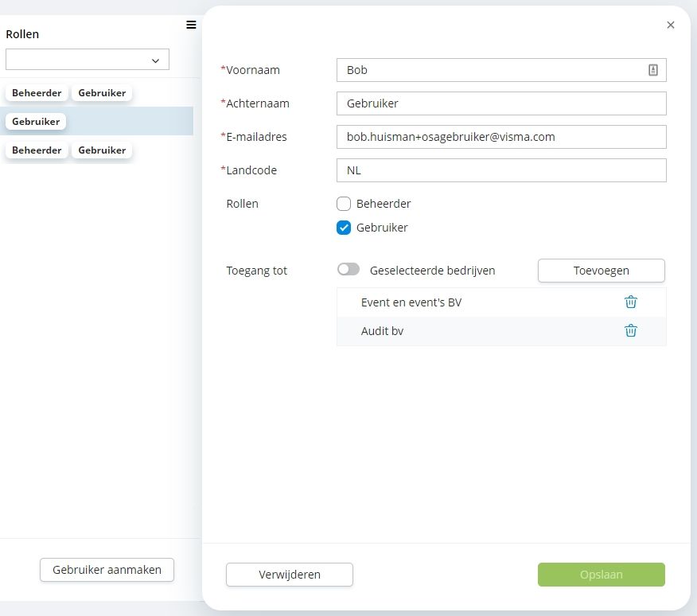Click the Landcode field showing NL
This screenshot has height=616, width=697.
(501, 170)
